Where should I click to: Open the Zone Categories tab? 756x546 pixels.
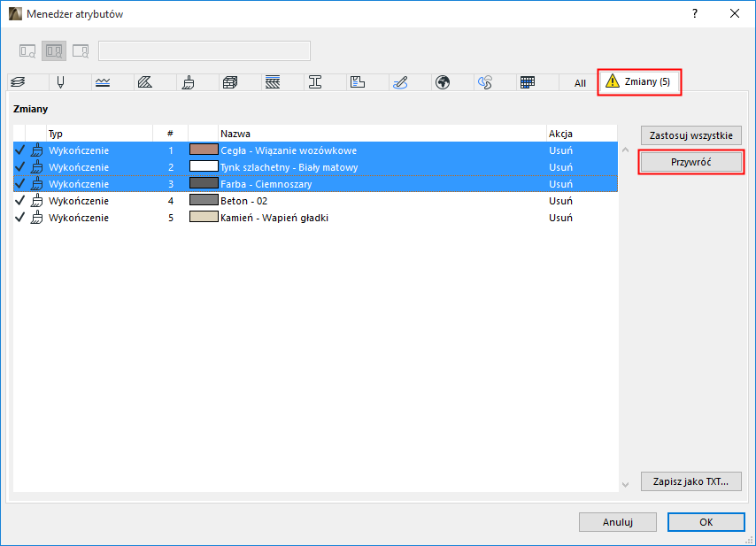[358, 82]
